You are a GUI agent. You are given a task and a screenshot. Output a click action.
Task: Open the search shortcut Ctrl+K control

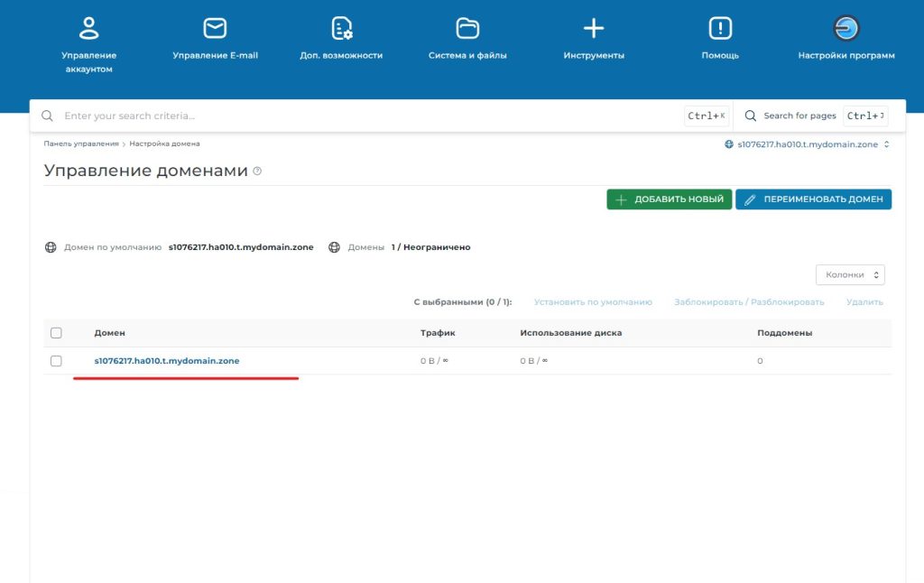click(x=707, y=115)
